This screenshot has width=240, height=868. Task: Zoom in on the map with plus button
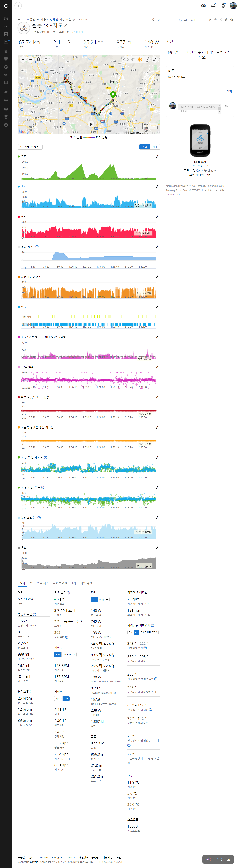pos(23,60)
